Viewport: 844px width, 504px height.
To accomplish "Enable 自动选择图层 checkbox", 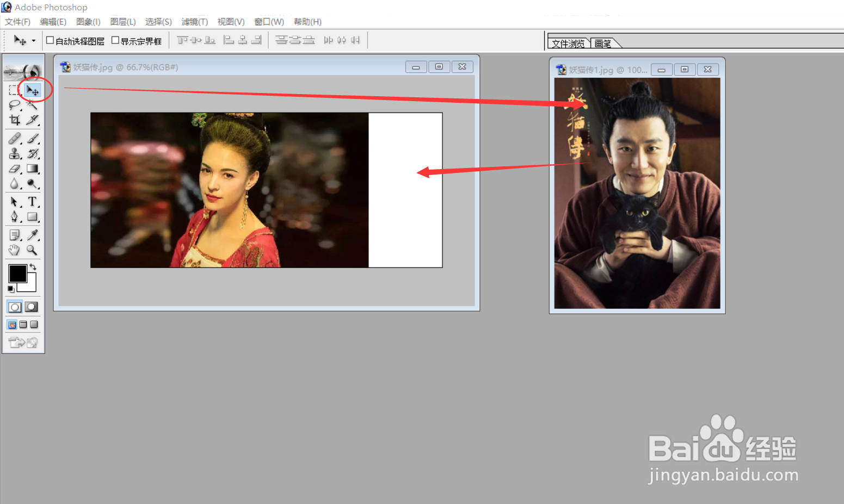I will pyautogui.click(x=50, y=40).
